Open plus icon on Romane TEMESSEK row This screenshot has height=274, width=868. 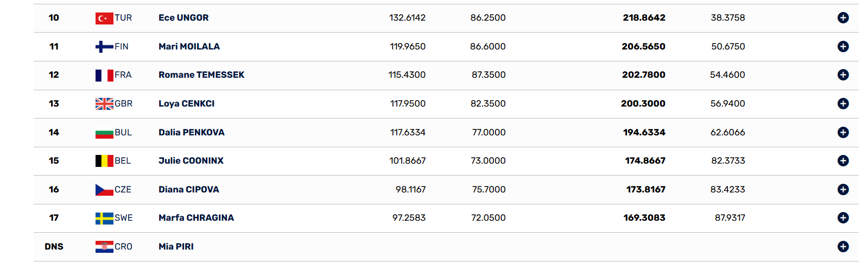click(842, 75)
